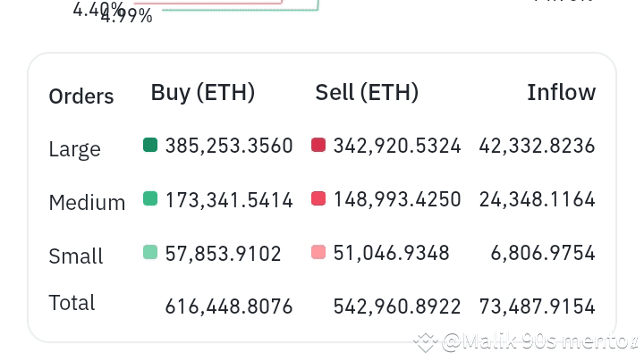Click total buy value 616,448.8076
The image size is (644, 361).
click(229, 306)
